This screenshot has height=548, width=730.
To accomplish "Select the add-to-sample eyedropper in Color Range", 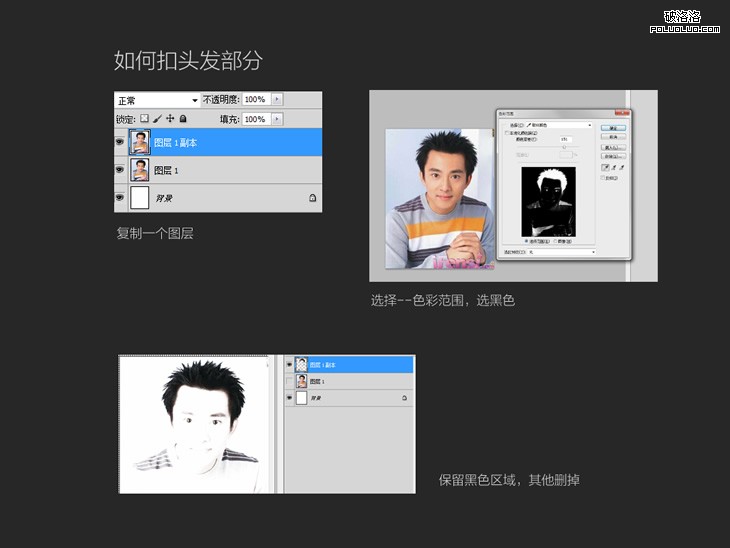I will (x=612, y=168).
